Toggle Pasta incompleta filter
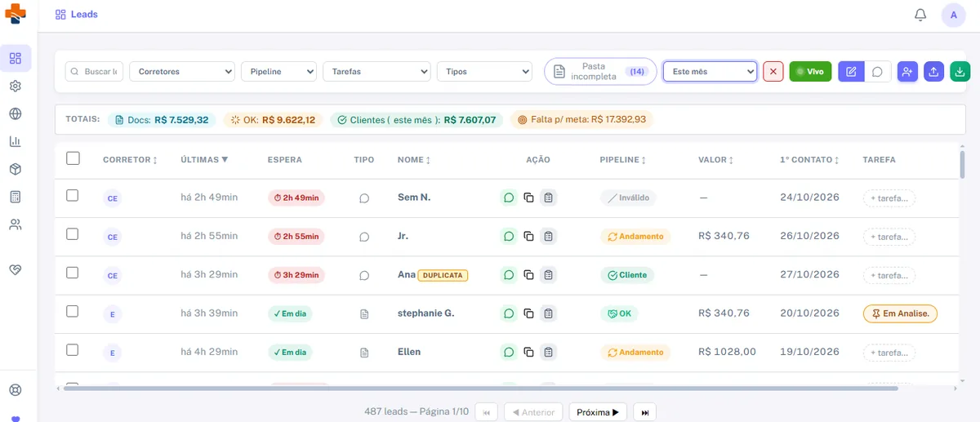Screen dimensions: 980x422 [600, 72]
